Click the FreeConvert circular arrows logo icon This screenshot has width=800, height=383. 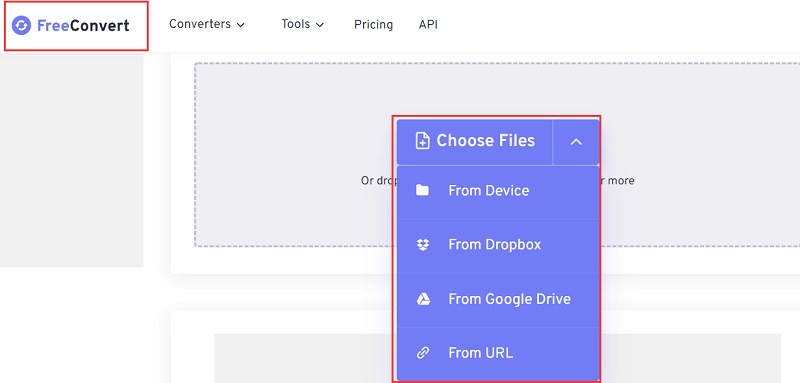[21, 25]
